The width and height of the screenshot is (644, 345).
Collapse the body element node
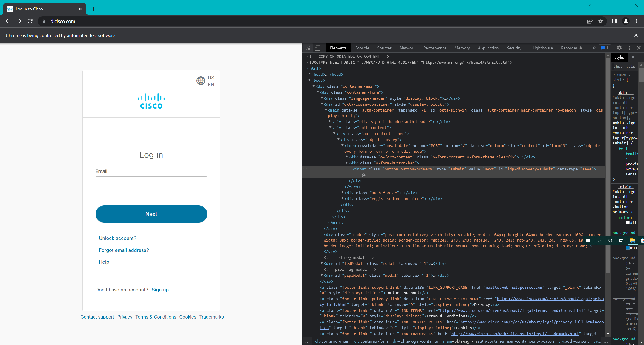pos(309,80)
